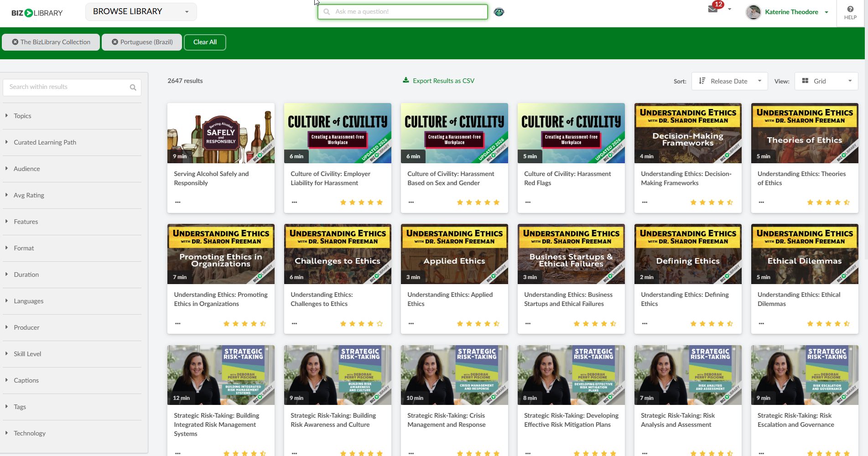Open the Ethical Dilemmas thumbnail
Screen dimensions: 868x456
coord(805,254)
